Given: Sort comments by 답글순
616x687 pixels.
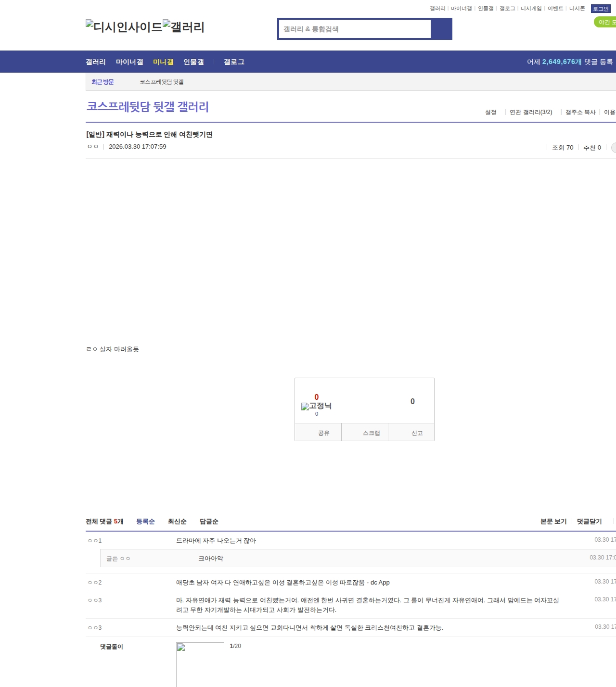Looking at the screenshot, I should coord(209,522).
